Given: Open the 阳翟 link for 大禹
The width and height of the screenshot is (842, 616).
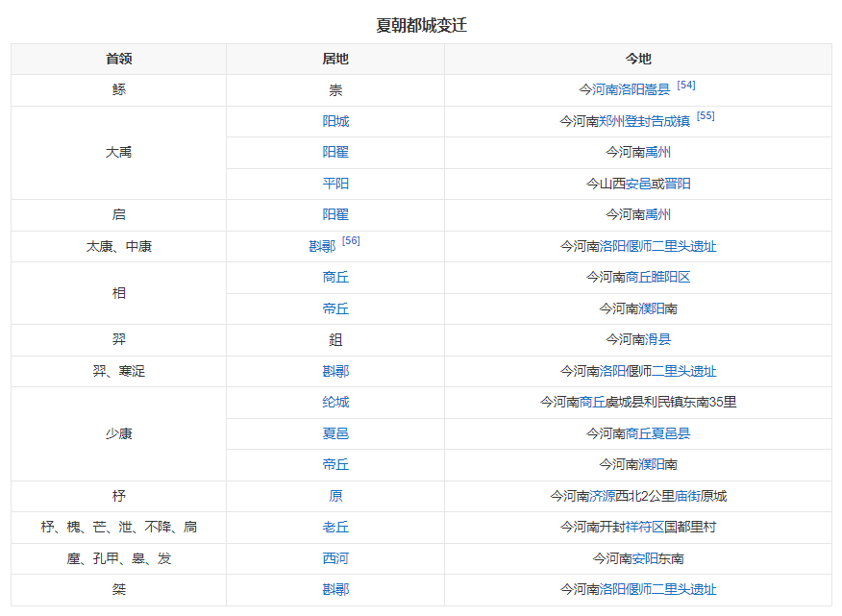Looking at the screenshot, I should click(334, 152).
